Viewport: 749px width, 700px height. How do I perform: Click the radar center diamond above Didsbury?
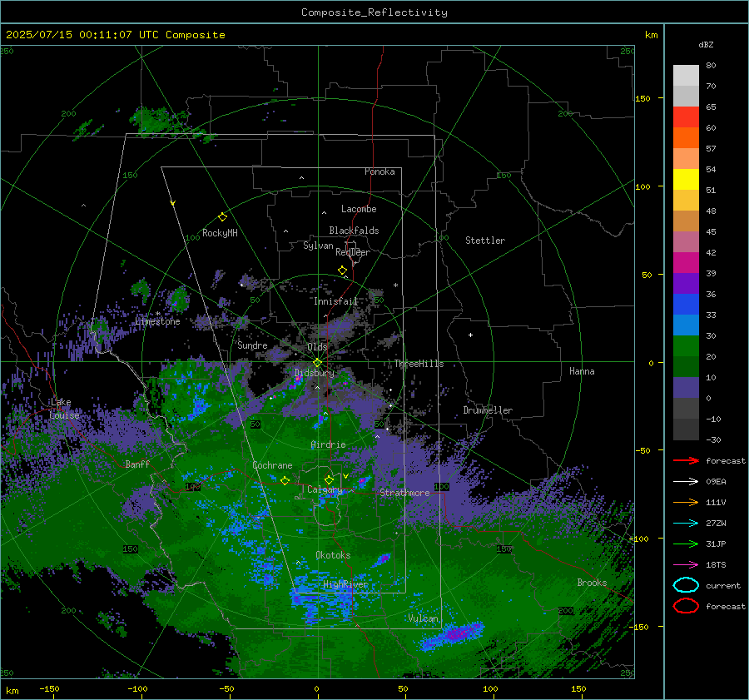[x=317, y=363]
